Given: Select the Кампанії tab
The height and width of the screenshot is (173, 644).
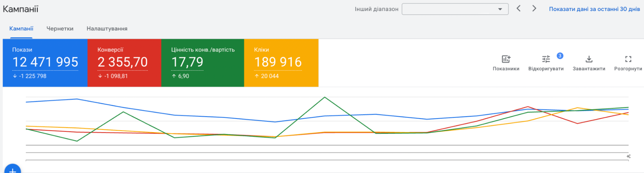Looking at the screenshot, I should 21,29.
